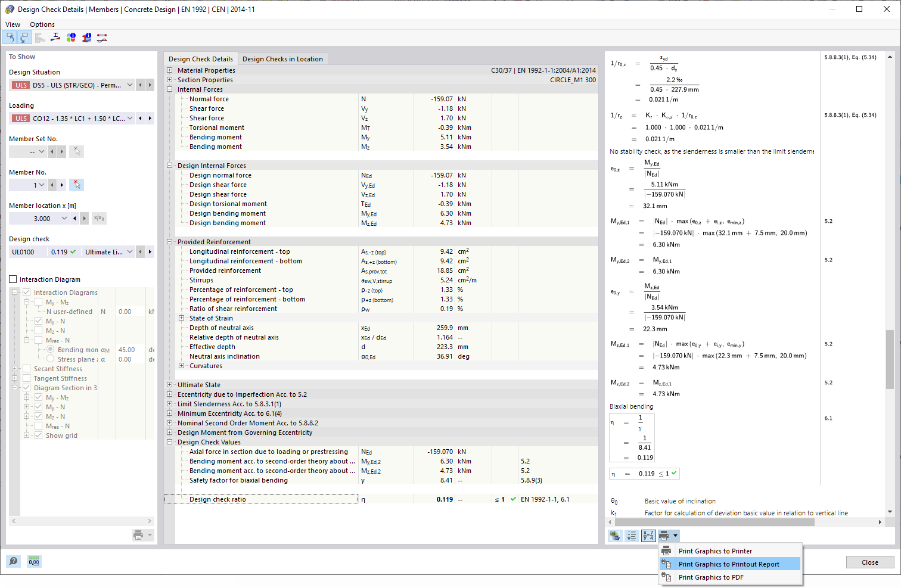The height and width of the screenshot is (588, 901).
Task: Click the 0,00 decimal places icon
Action: coord(34,561)
